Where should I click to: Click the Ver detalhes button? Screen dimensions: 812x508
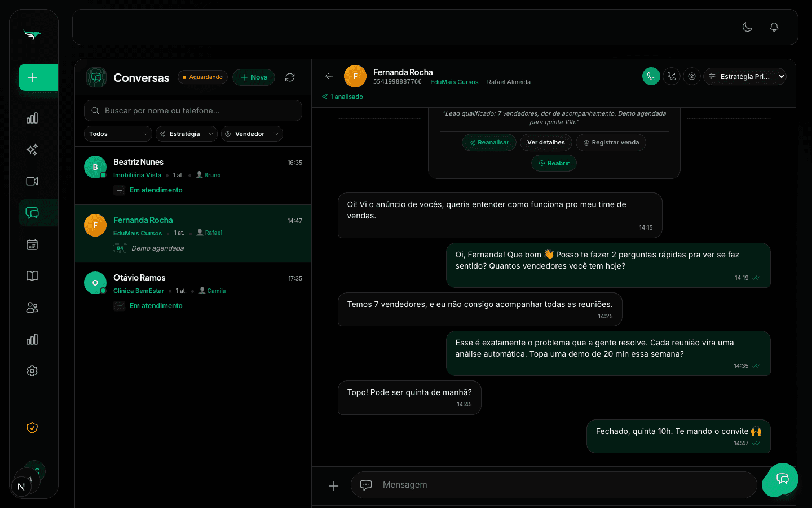pyautogui.click(x=546, y=142)
